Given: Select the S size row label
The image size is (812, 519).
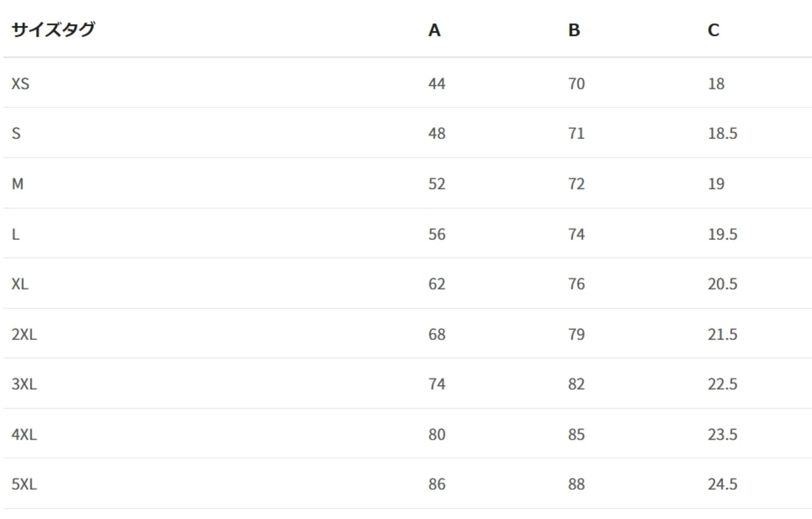Looking at the screenshot, I should [16, 133].
